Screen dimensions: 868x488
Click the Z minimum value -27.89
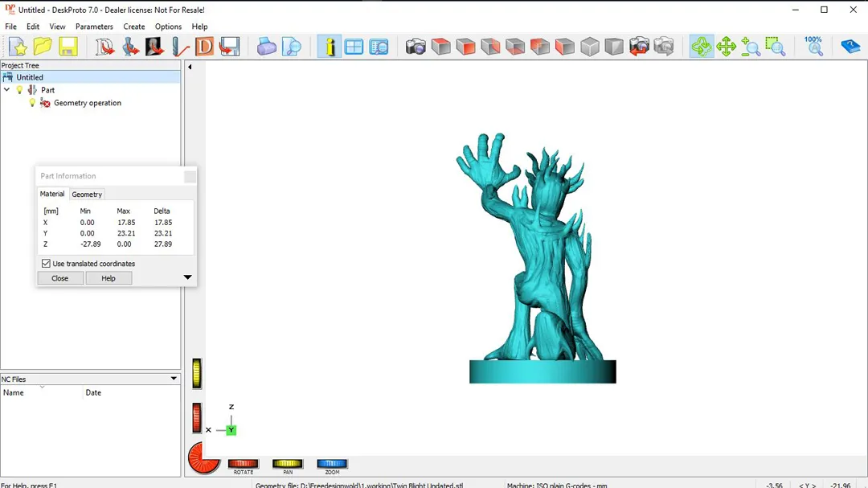pos(91,244)
